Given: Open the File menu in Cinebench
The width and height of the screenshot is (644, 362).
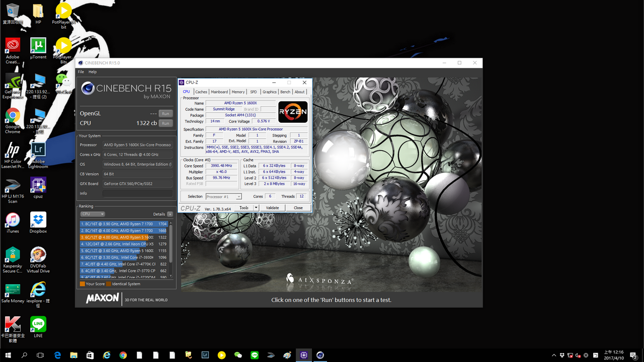Looking at the screenshot, I should click(x=81, y=72).
